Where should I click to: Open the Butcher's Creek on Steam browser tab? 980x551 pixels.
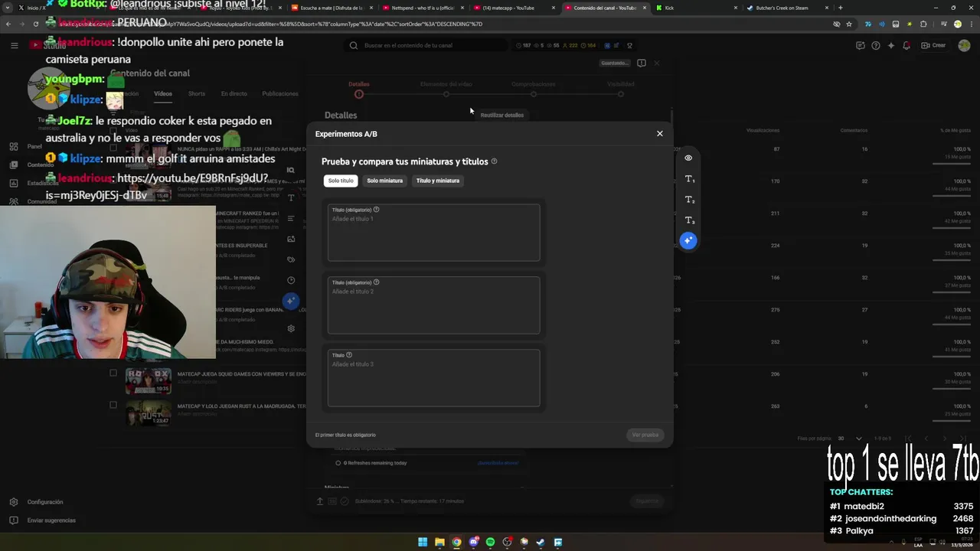(786, 8)
